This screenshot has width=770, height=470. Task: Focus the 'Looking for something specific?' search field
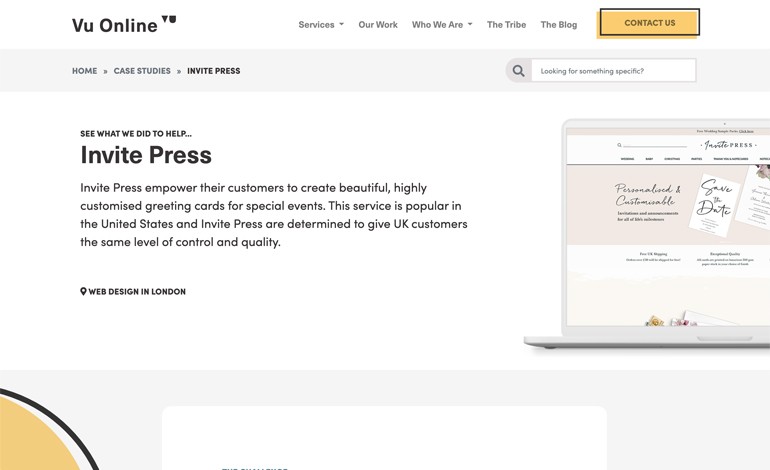point(614,71)
